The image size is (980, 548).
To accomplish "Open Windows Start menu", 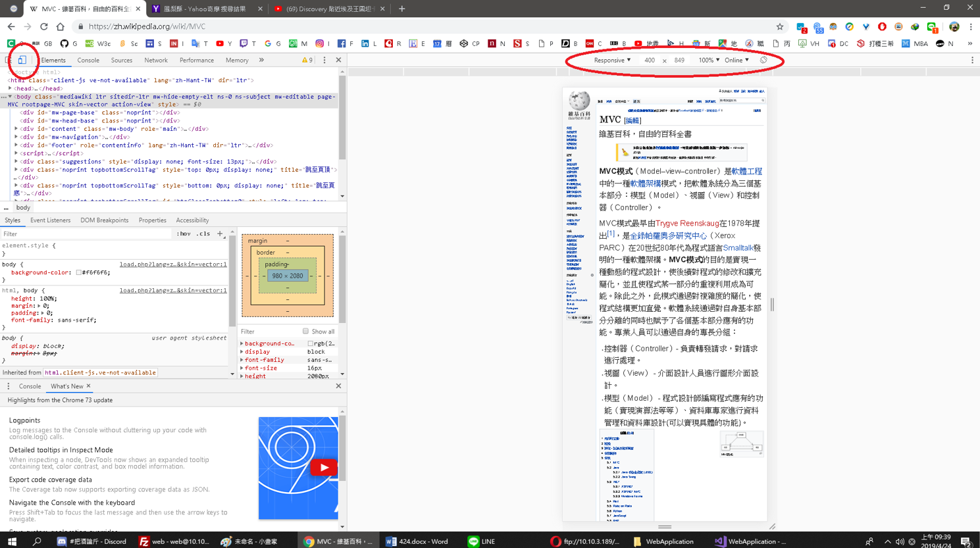I will click(x=12, y=541).
